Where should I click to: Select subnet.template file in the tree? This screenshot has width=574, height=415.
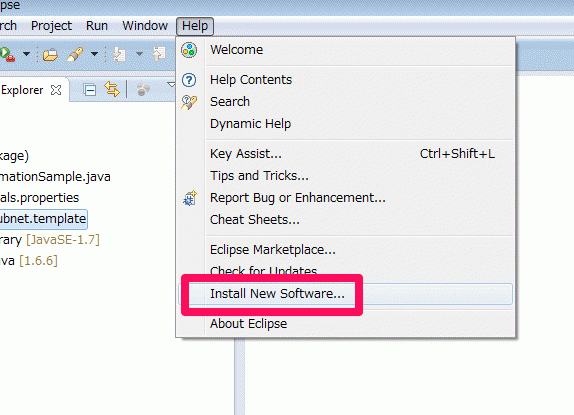43,219
